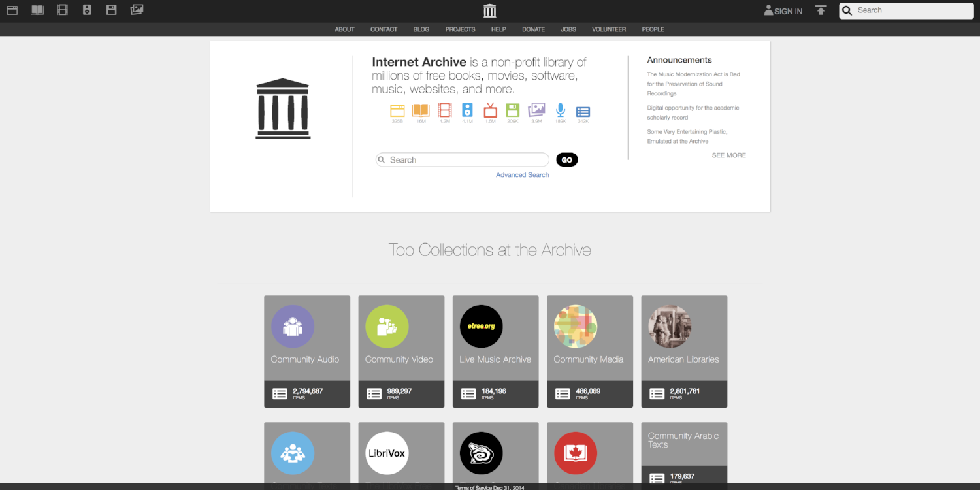Click the yellow Web icon labeled 325B
Image resolution: width=980 pixels, height=490 pixels.
pyautogui.click(x=397, y=111)
